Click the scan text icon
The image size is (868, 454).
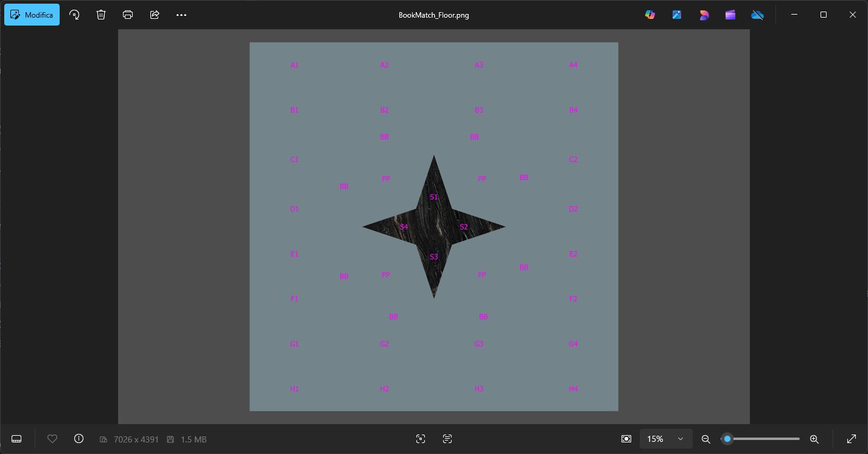(x=447, y=439)
